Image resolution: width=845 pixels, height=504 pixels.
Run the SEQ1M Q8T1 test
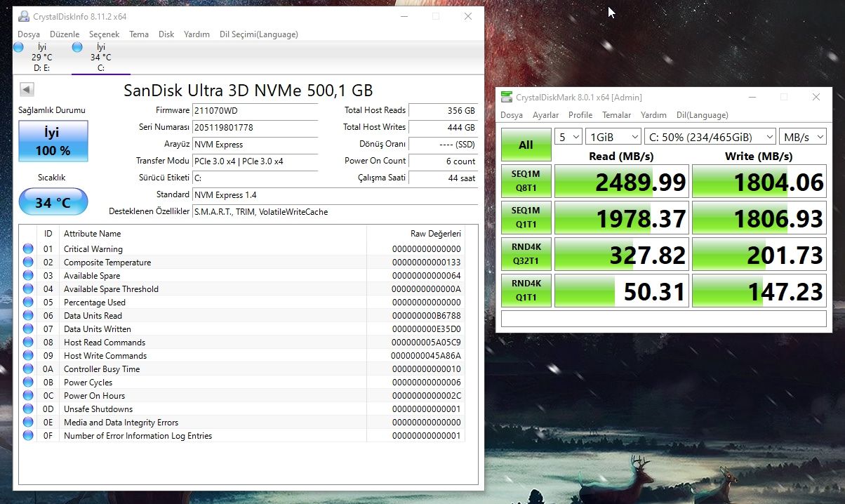click(x=526, y=181)
